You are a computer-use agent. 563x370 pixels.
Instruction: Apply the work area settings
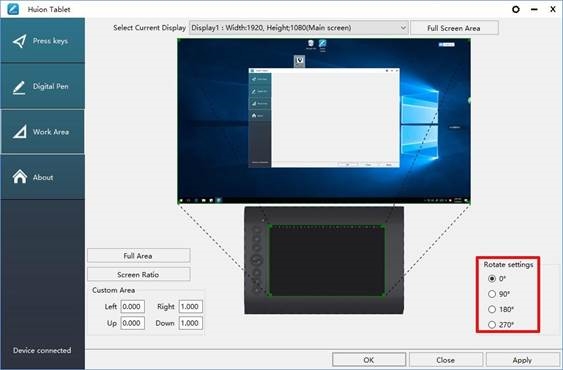point(522,360)
